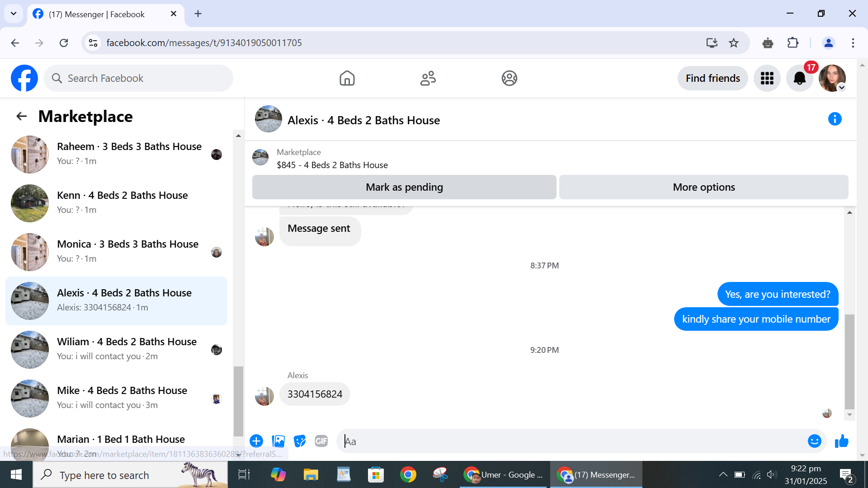Open Chrome extensions puzzle icon
This screenshot has width=868, height=488.
793,43
